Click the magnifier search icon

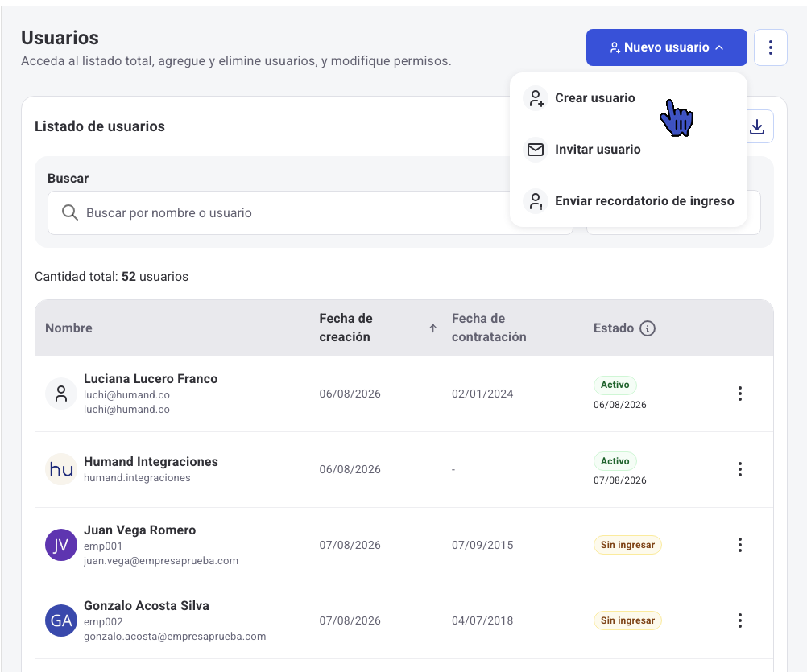tap(70, 212)
